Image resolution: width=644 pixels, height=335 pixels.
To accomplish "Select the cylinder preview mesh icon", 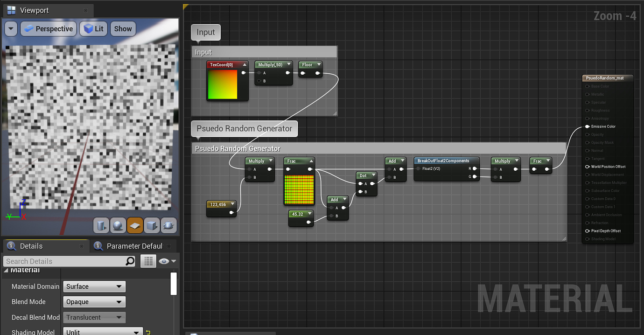I will tap(101, 225).
